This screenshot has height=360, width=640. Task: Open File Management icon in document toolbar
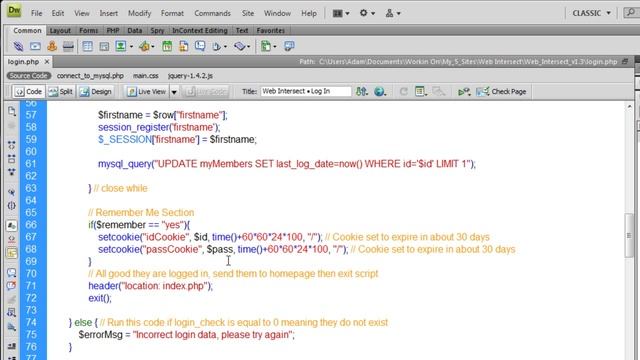coord(362,91)
